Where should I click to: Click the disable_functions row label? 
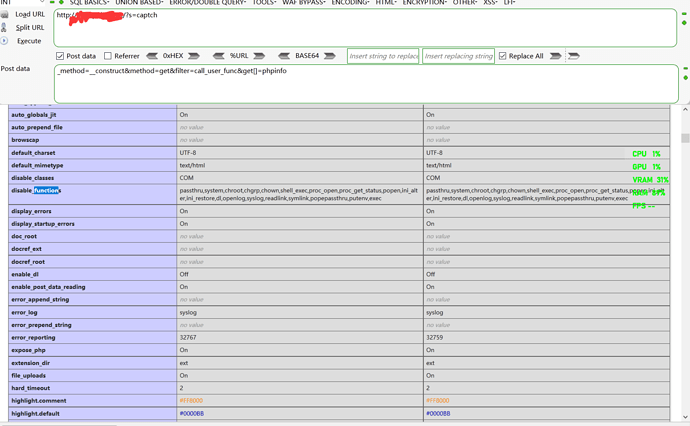(36, 191)
